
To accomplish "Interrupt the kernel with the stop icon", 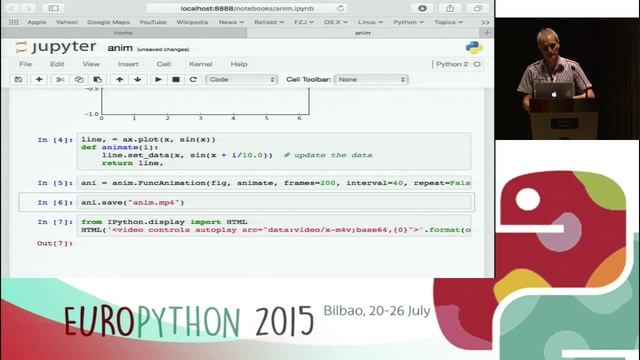I will click(176, 80).
